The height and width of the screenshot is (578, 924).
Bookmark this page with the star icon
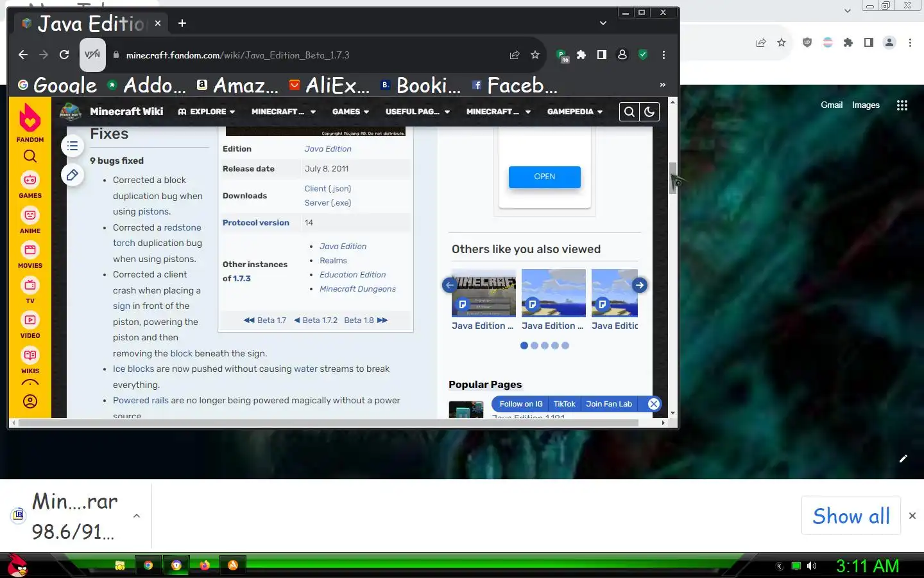(535, 55)
